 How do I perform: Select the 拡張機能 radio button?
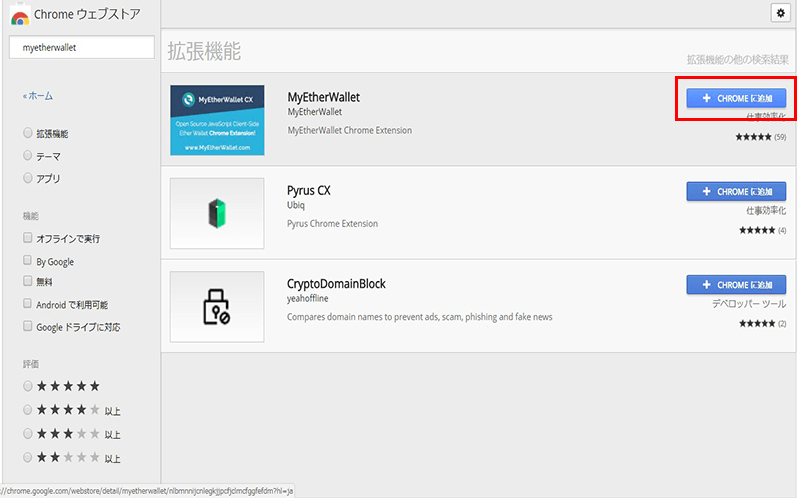pos(28,133)
